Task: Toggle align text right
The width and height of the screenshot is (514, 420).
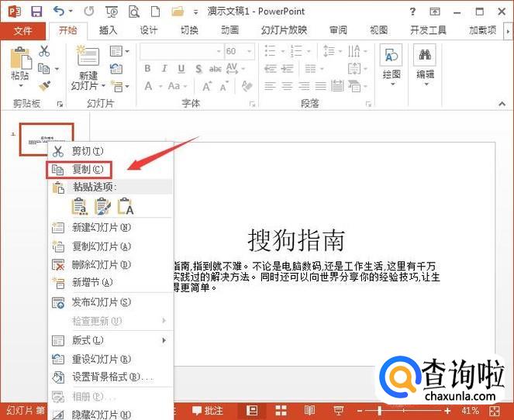Action: (x=304, y=87)
